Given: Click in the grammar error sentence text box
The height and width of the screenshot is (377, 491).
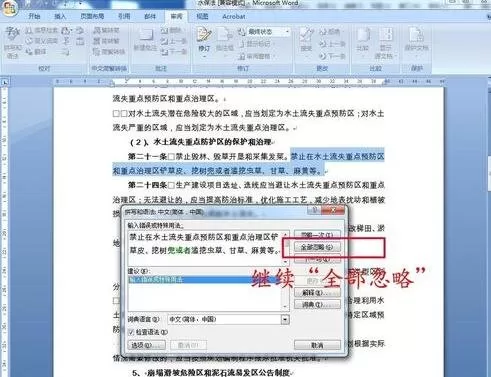Looking at the screenshot, I should click(205, 248).
